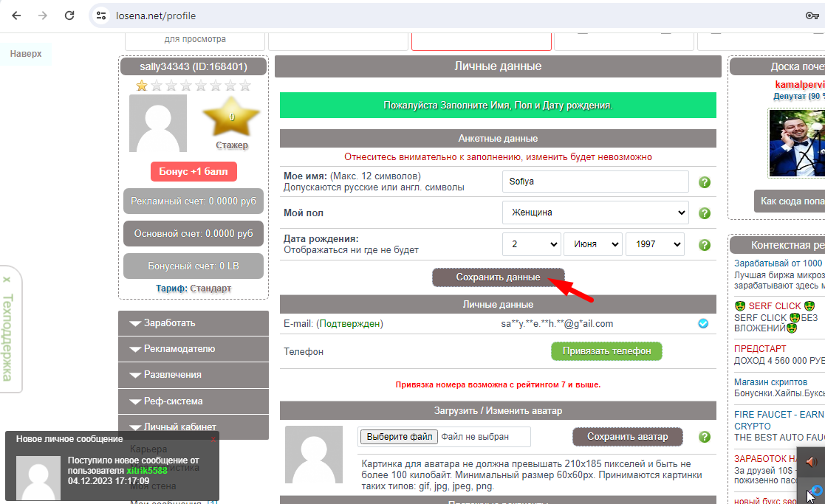825x504 pixels.
Task: Open the birth day dropdown showing 2
Action: (531, 244)
